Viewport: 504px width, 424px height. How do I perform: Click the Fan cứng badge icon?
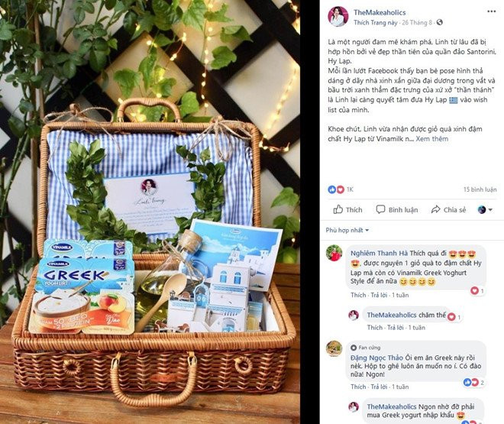click(354, 348)
